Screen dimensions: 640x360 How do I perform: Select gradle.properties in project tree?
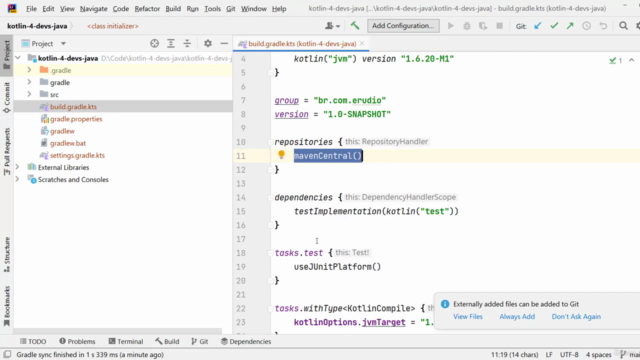tap(76, 119)
